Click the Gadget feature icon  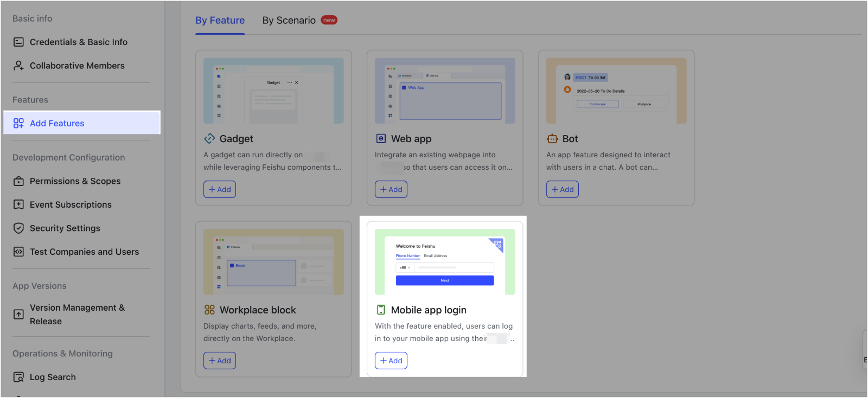[x=209, y=139]
